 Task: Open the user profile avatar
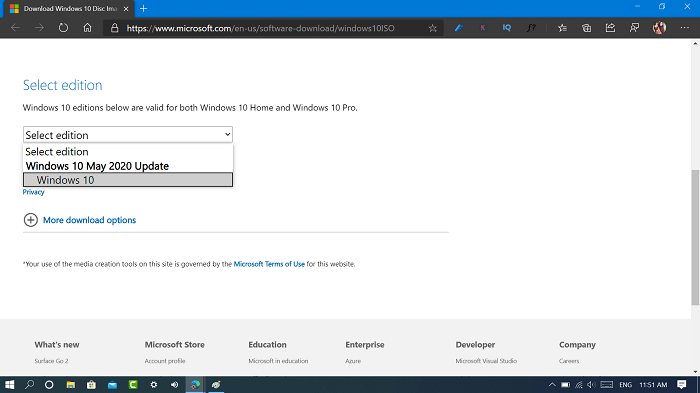coord(659,28)
